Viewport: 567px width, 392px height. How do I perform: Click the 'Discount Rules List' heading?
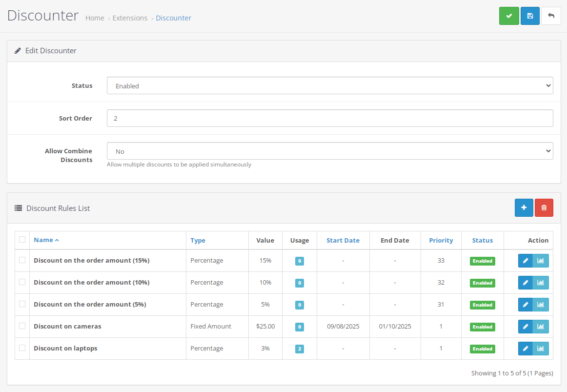pyautogui.click(x=58, y=208)
